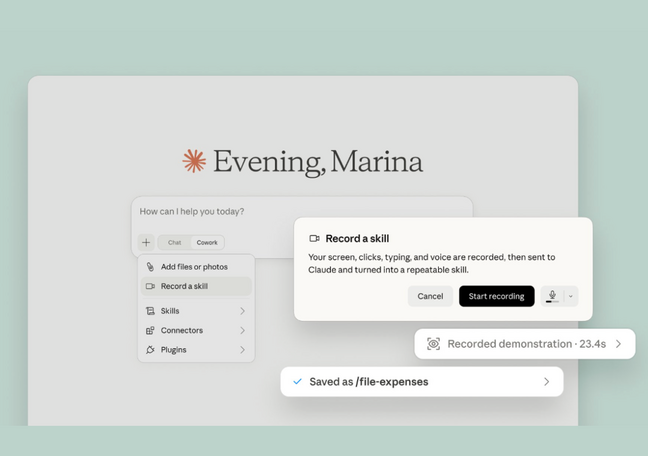The width and height of the screenshot is (648, 456).
Task: Click the "Record a skill" dialog heading
Action: tap(357, 239)
